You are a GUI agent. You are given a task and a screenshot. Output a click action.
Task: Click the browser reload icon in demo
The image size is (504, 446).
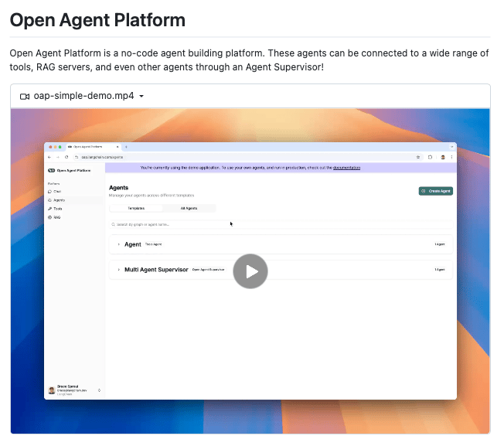(66, 157)
